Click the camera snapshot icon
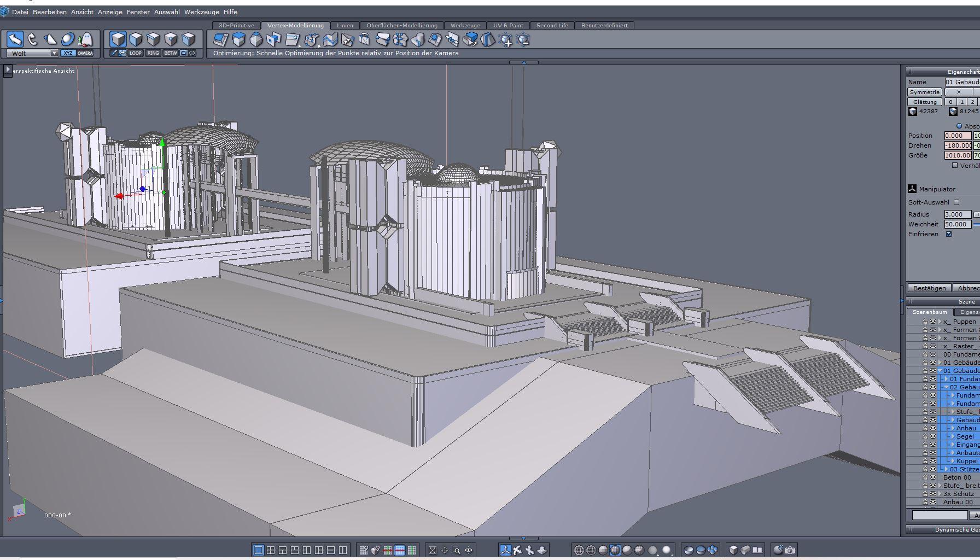 [790, 550]
